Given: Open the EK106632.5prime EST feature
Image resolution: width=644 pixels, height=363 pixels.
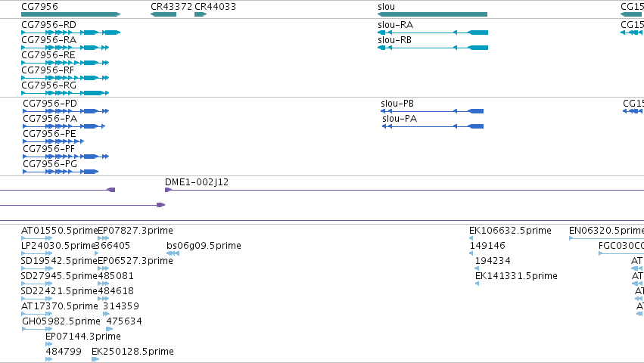Looking at the screenshot, I should click(x=471, y=238).
